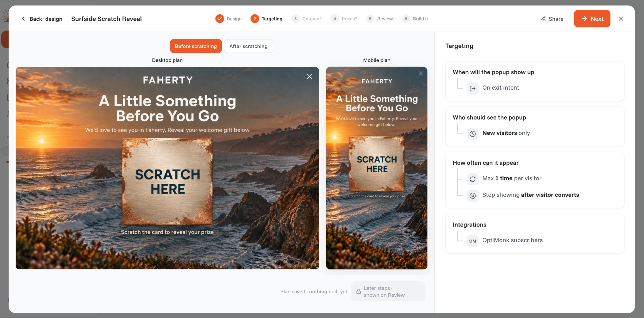Viewport: 644px width, 318px height.
Task: Click the desktop SCRATCH HERE card
Action: [167, 181]
